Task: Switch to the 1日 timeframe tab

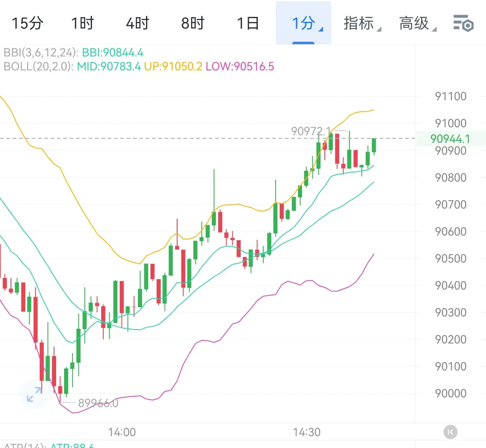Action: 248,23
